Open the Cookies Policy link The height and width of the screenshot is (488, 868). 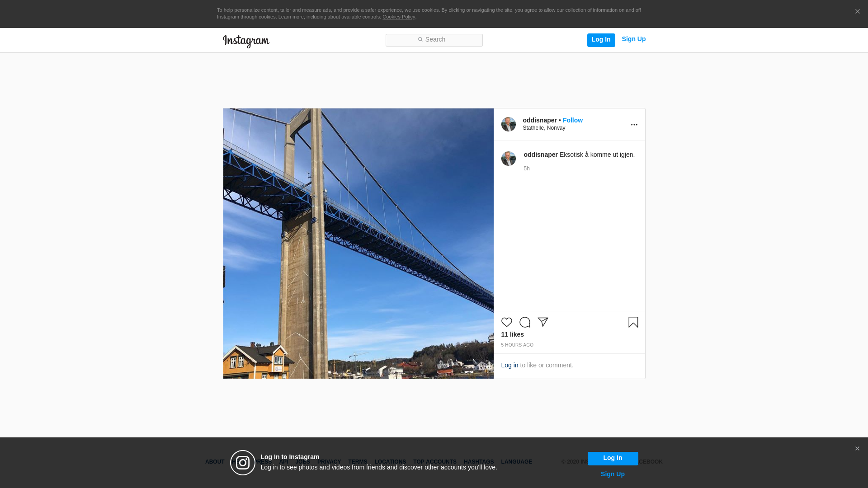pos(398,17)
